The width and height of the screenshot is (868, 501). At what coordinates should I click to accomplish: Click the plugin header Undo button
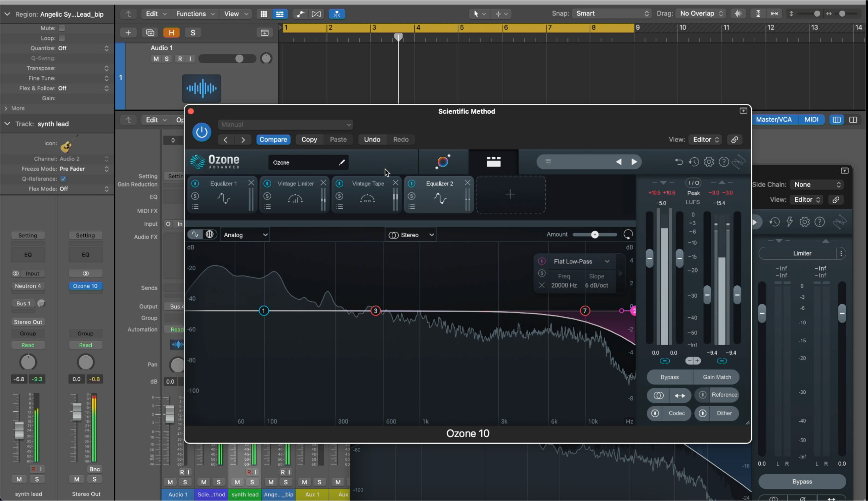pyautogui.click(x=372, y=139)
